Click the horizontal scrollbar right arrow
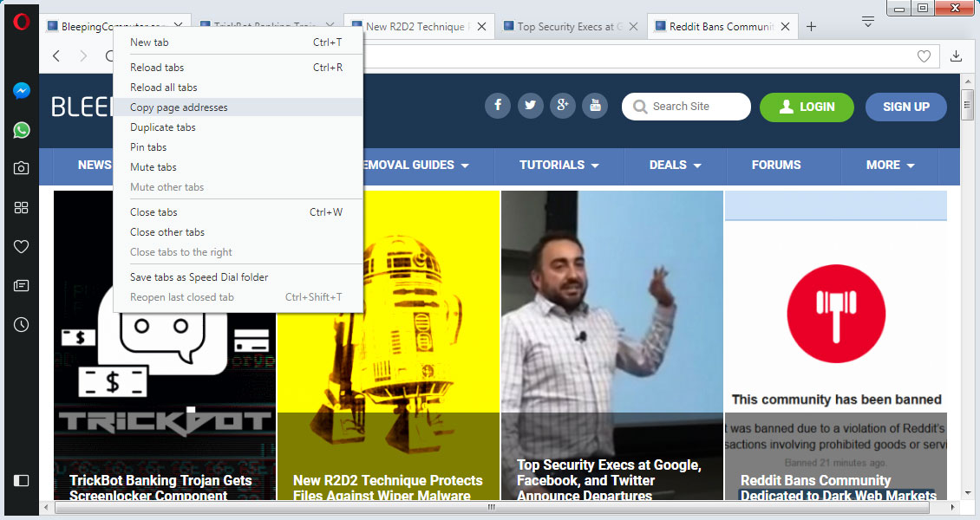 952,507
